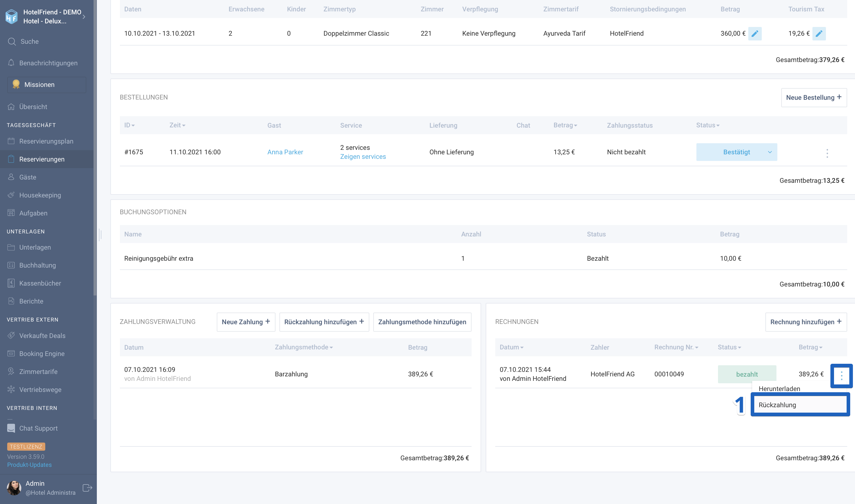Open Benachrichtigungen bell in sidebar

(48, 63)
